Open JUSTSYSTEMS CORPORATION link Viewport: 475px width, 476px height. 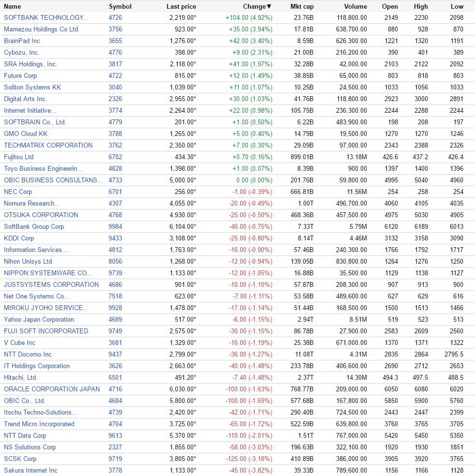(x=51, y=285)
